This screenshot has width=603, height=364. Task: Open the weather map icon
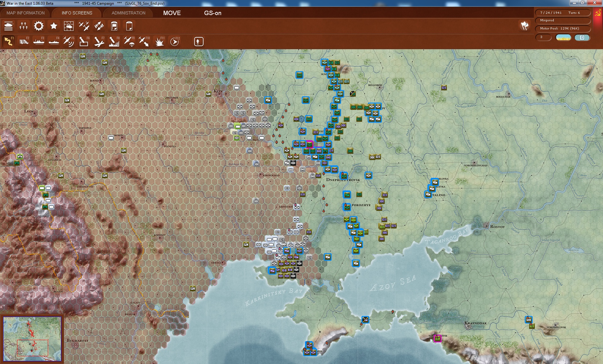[69, 26]
